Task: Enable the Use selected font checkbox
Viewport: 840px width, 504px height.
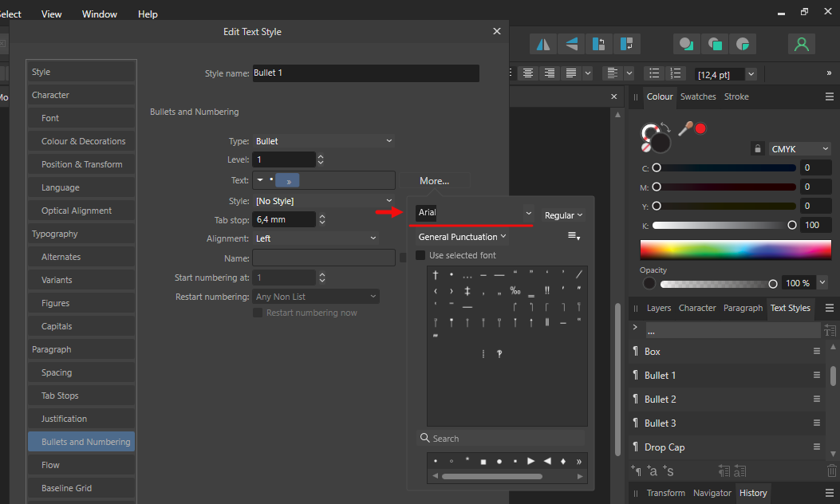Action: click(419, 254)
